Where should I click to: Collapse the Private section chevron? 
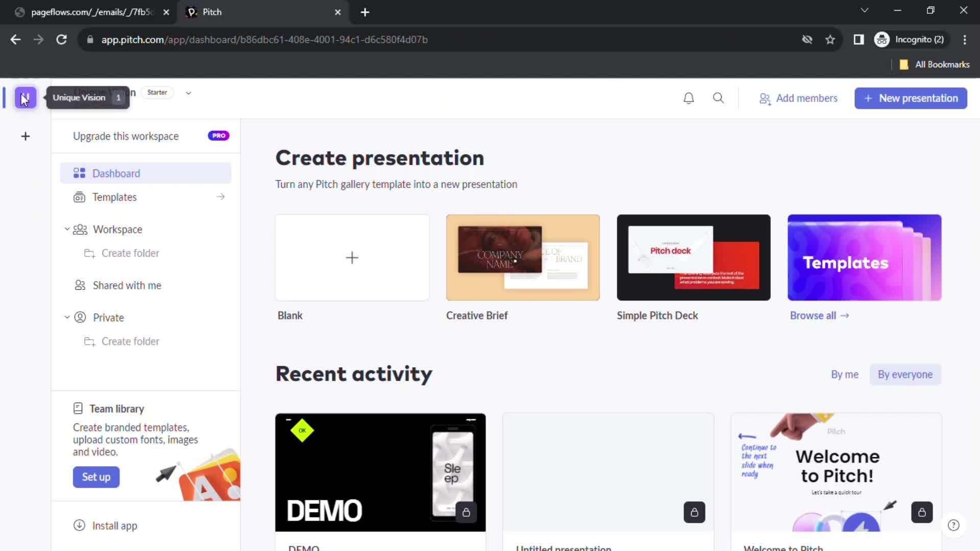[67, 317]
